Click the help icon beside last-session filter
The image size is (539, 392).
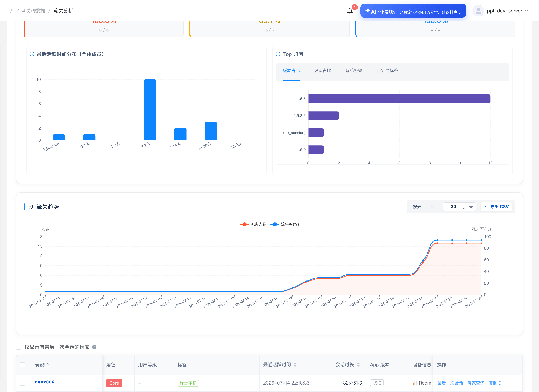tap(94, 347)
